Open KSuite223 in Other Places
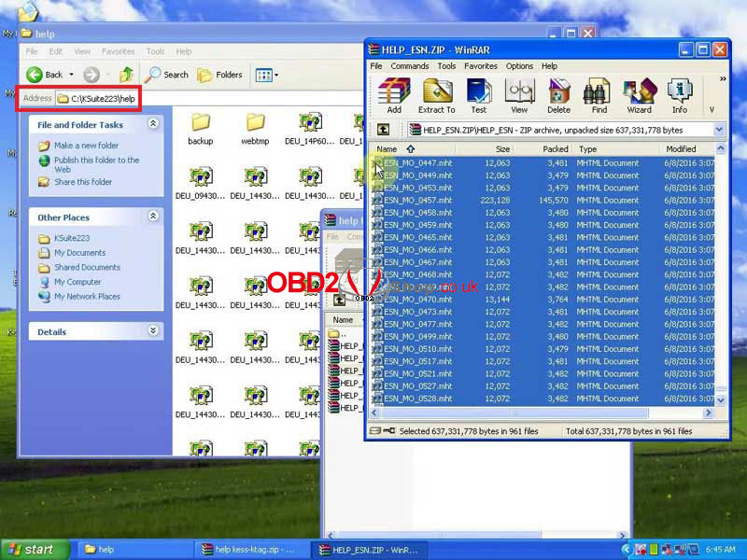 72,238
